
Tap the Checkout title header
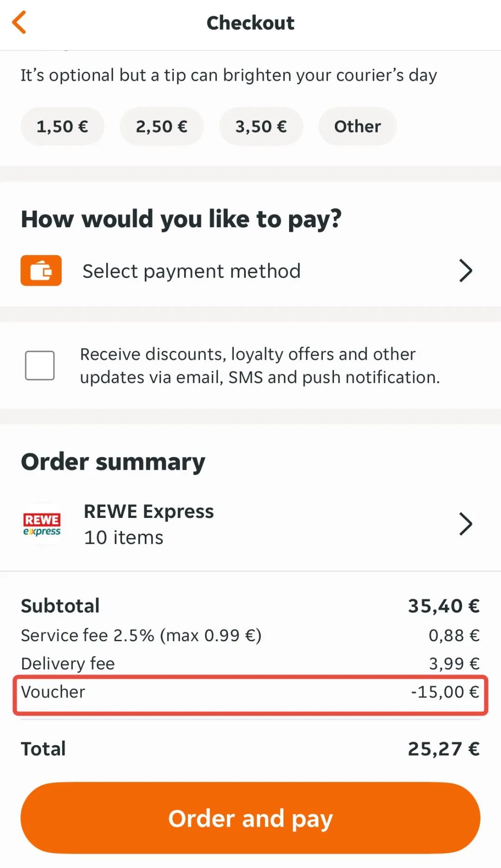coord(250,23)
